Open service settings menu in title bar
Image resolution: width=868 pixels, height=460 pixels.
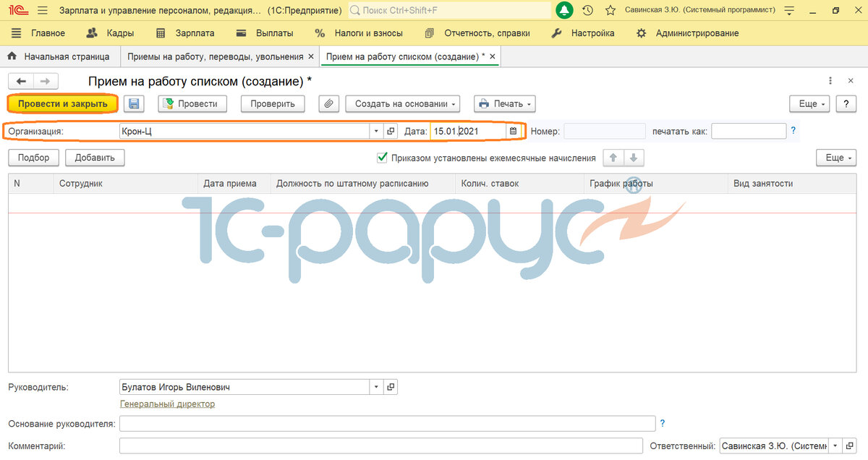click(x=789, y=11)
